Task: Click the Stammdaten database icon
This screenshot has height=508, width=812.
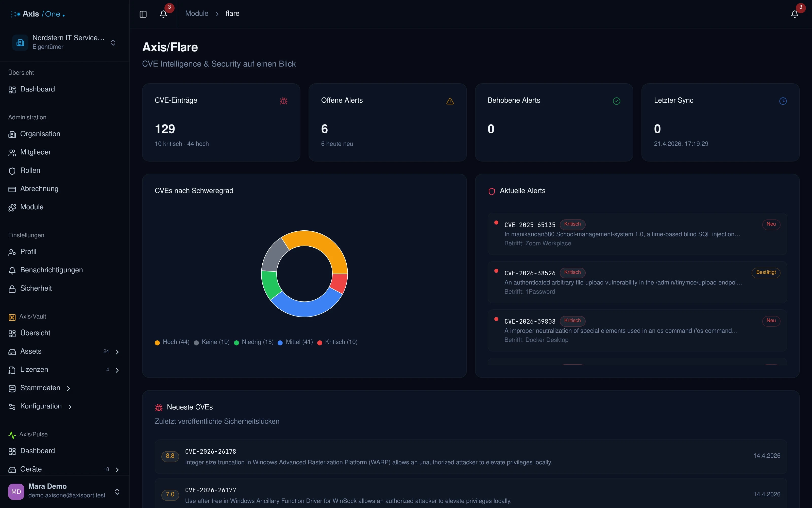Action: (12, 388)
